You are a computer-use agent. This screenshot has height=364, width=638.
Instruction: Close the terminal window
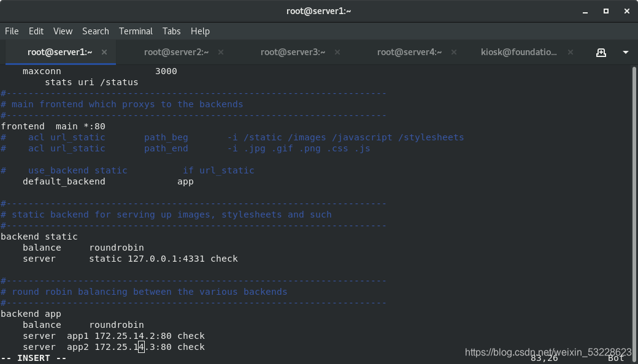(x=626, y=12)
